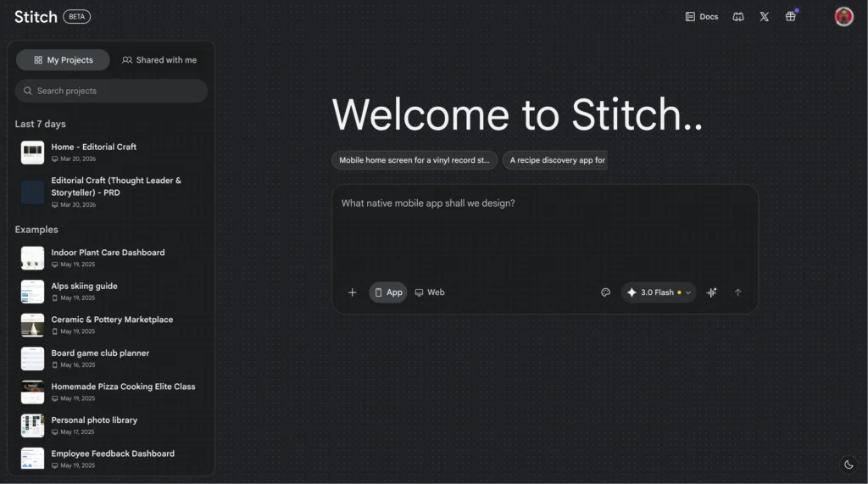Click the Editorial Craft PRD thumbnail
The image size is (868, 484).
[33, 192]
